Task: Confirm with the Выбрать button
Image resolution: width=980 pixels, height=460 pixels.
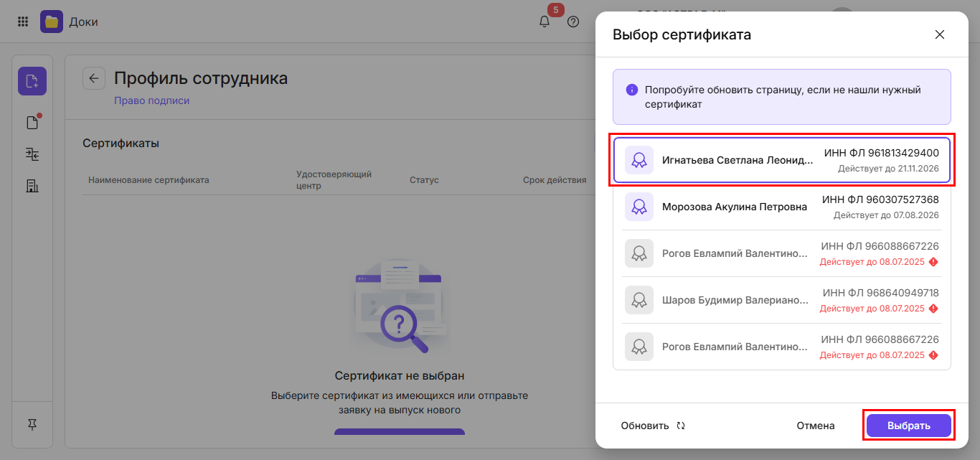Action: pyautogui.click(x=908, y=426)
